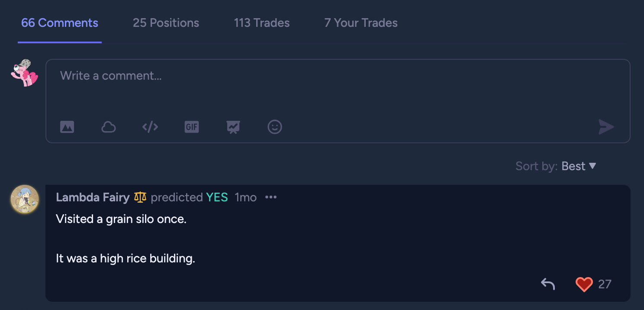Send the comment with the arrow icon
The height and width of the screenshot is (310, 644).
[606, 127]
